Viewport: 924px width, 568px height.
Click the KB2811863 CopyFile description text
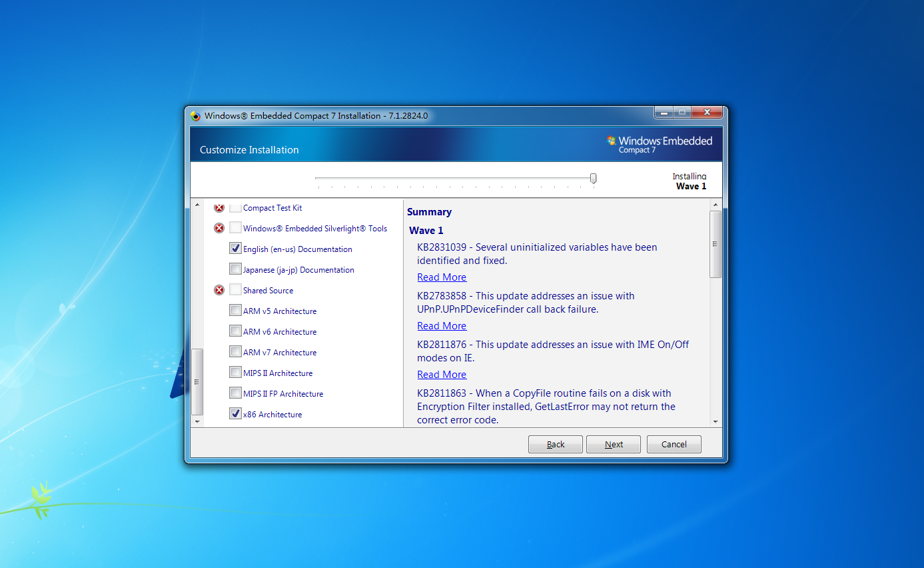pos(546,407)
